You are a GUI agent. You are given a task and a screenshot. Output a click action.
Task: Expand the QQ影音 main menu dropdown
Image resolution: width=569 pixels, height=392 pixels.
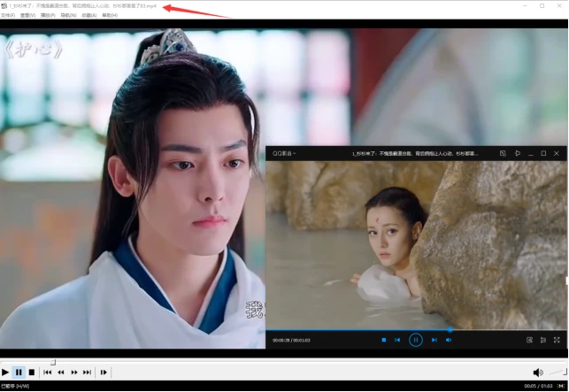point(284,154)
